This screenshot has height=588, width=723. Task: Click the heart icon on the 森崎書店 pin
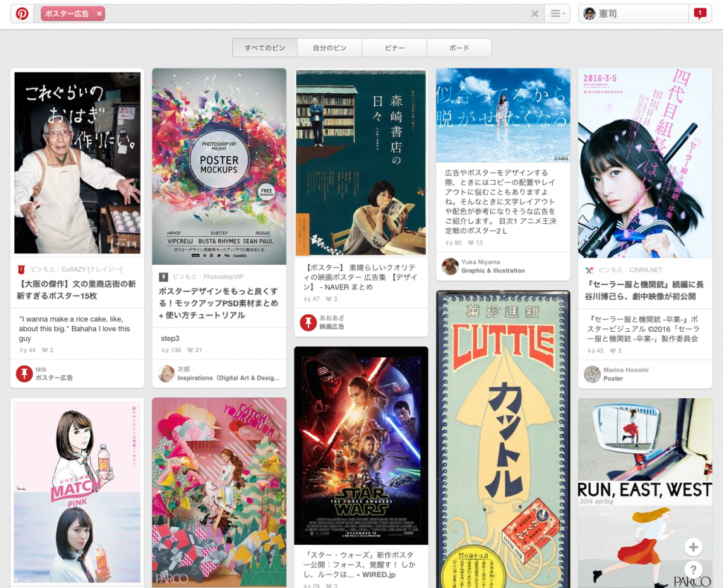click(x=329, y=299)
